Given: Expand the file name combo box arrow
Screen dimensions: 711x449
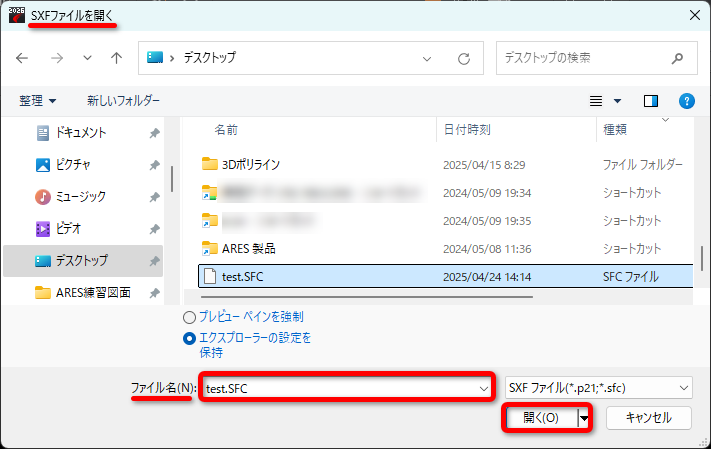Looking at the screenshot, I should 484,389.
